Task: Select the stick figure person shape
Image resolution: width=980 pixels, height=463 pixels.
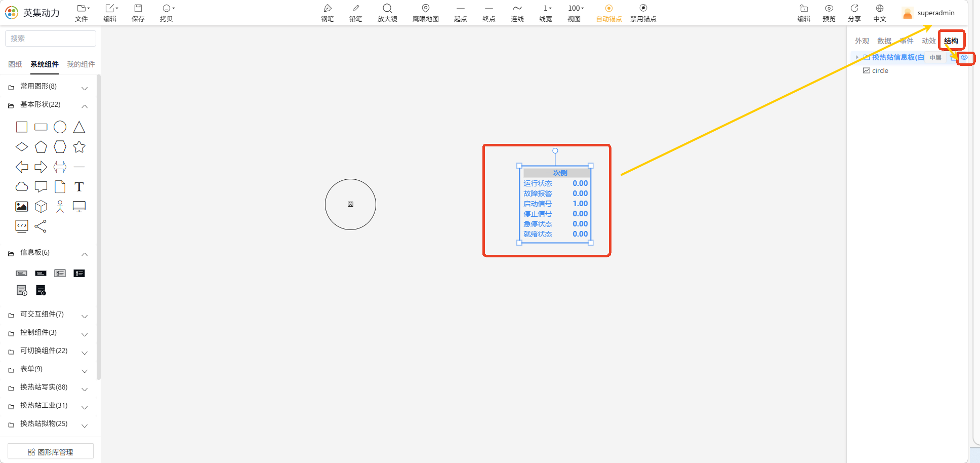Action: click(x=60, y=206)
